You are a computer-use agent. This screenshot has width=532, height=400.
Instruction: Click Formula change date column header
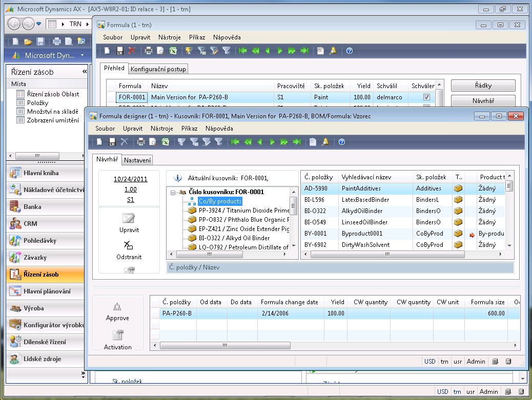[290, 302]
